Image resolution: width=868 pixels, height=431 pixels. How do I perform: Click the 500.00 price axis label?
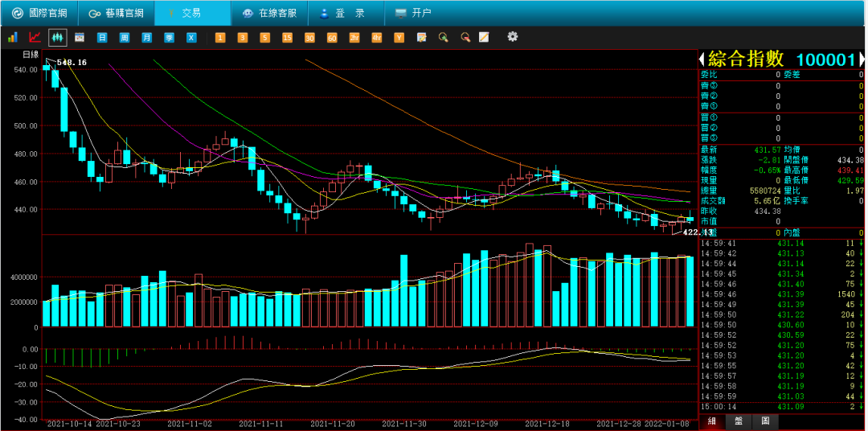click(27, 125)
